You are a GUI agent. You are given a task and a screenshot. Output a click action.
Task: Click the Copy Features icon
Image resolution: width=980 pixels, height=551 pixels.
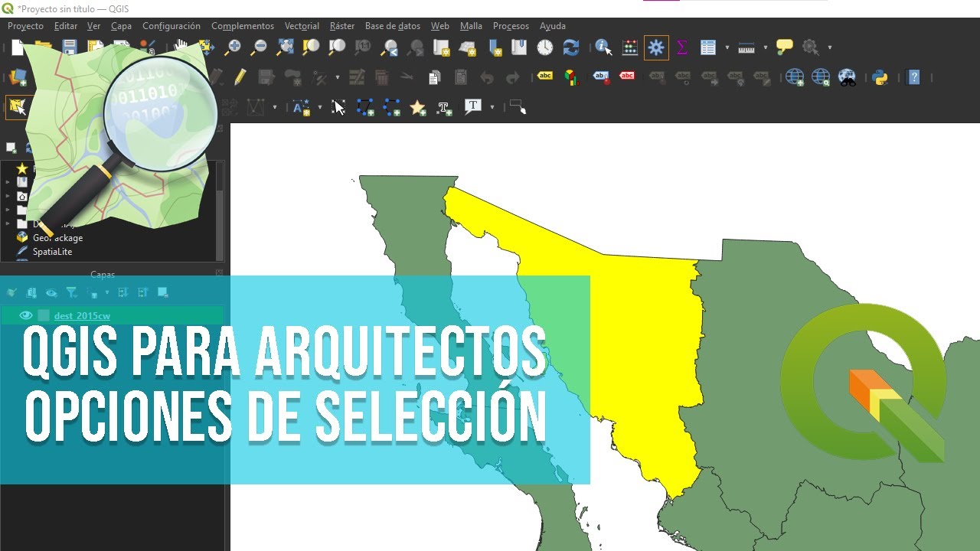[435, 77]
